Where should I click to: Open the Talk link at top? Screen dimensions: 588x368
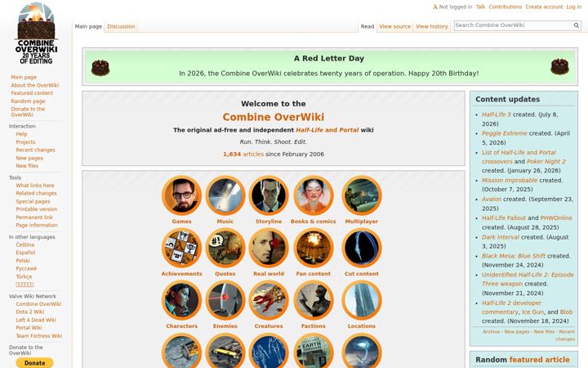coord(480,7)
